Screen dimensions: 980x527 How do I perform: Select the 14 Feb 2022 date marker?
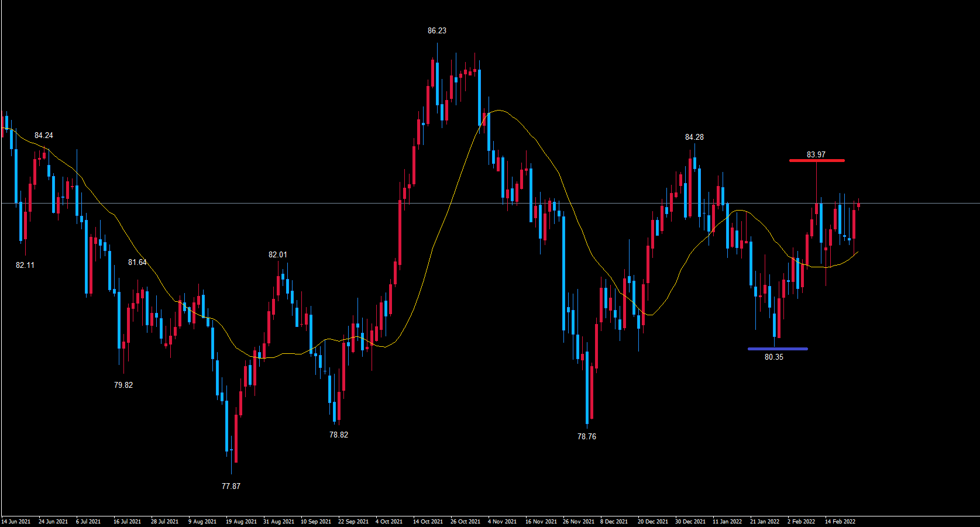pyautogui.click(x=840, y=521)
